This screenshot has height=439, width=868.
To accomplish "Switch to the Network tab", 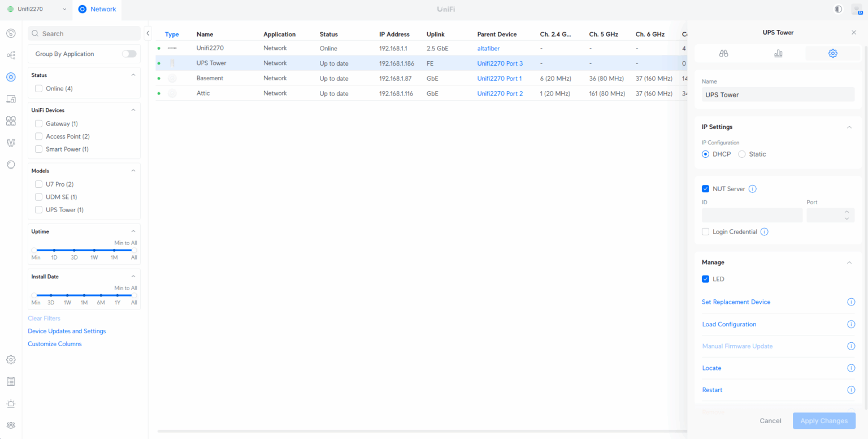I will tap(97, 9).
